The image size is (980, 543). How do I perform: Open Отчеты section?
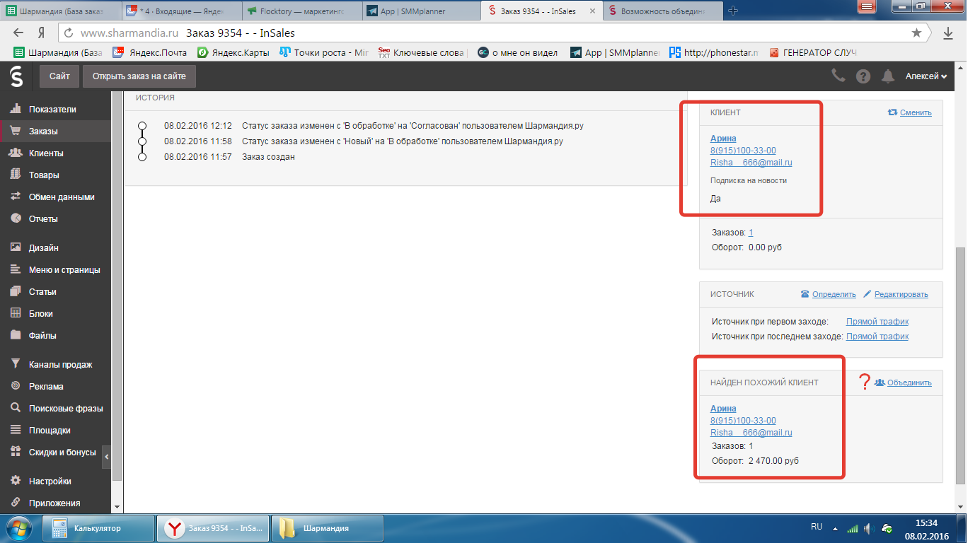point(43,219)
